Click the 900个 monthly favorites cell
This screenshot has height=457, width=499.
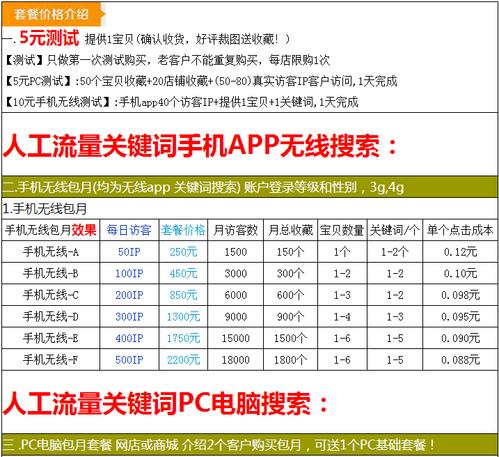click(x=290, y=317)
